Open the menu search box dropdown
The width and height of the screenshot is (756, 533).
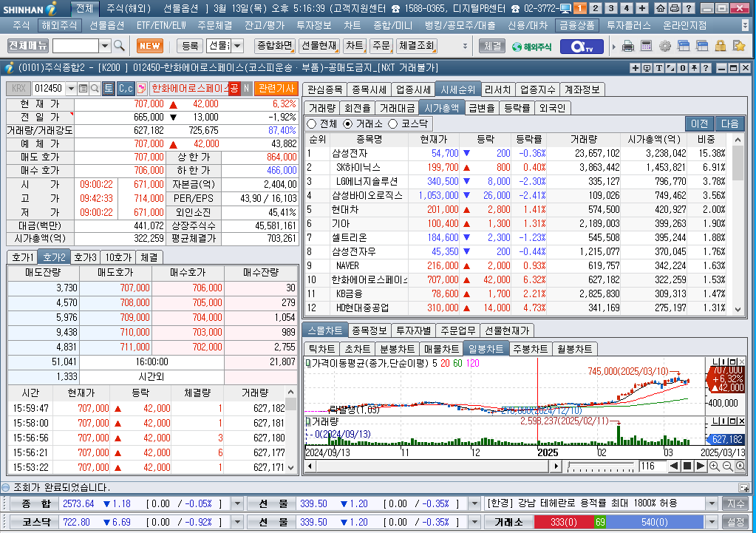pyautogui.click(x=105, y=46)
